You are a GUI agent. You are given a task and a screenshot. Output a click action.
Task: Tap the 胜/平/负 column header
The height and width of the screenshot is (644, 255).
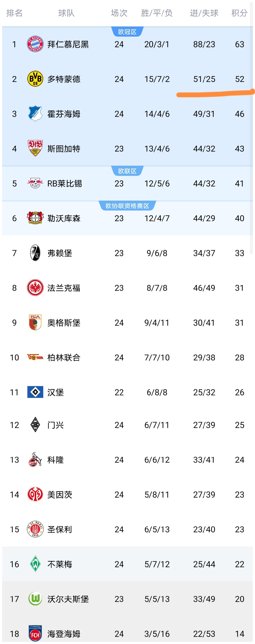(x=157, y=13)
